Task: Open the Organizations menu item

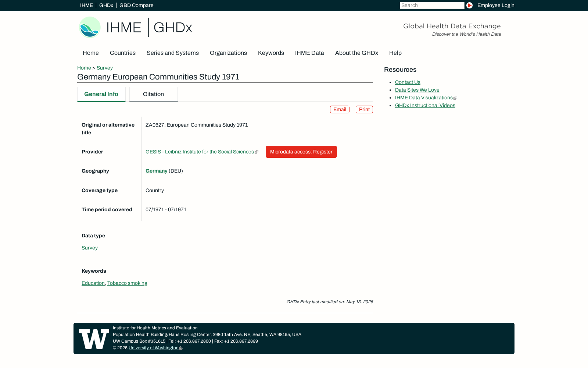Action: (x=228, y=53)
